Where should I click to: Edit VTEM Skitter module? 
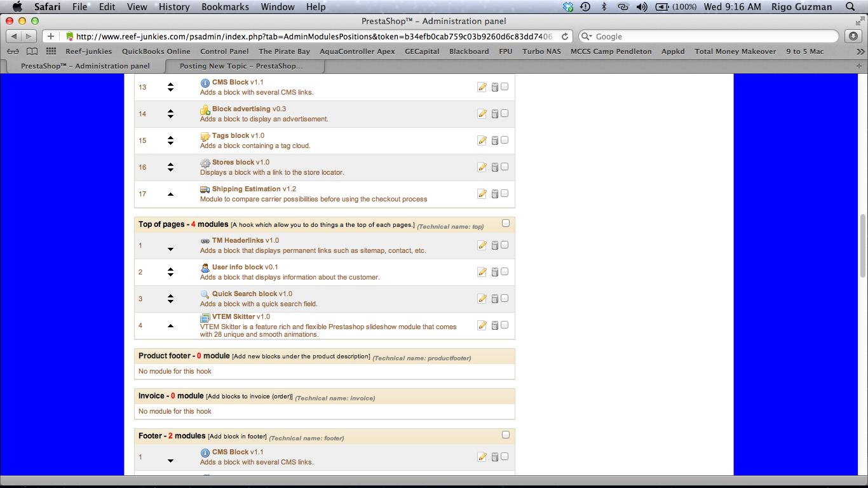482,325
